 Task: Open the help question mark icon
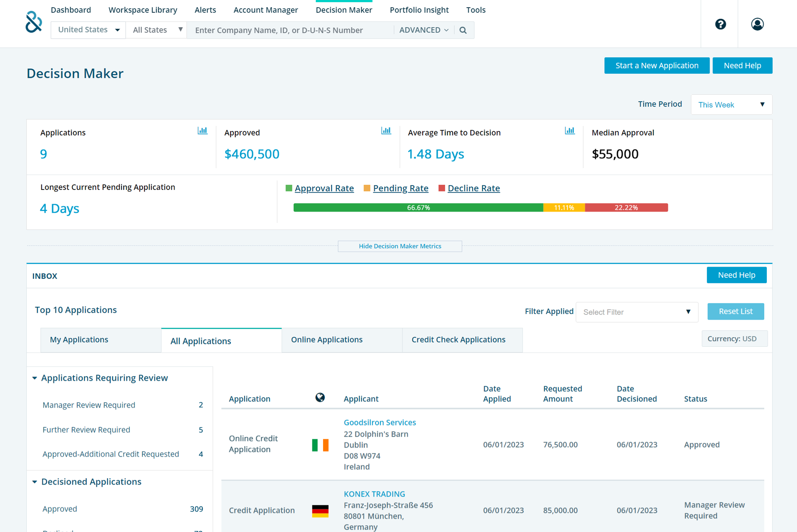pos(720,24)
